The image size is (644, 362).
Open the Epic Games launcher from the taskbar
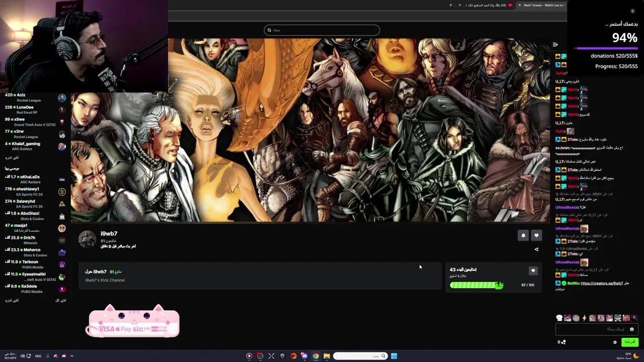click(x=282, y=356)
